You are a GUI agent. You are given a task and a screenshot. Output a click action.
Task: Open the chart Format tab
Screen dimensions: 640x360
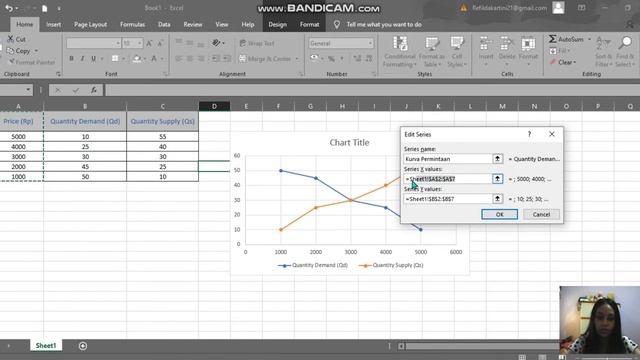tap(309, 24)
